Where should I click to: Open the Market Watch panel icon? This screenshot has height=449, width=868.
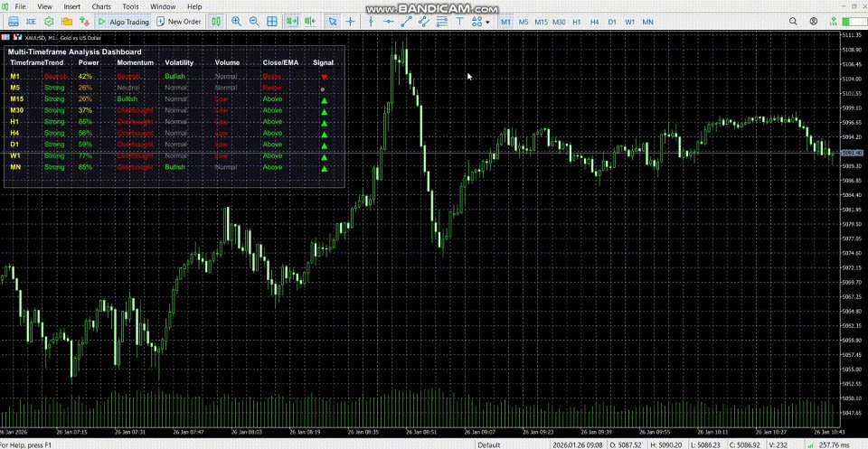14,22
